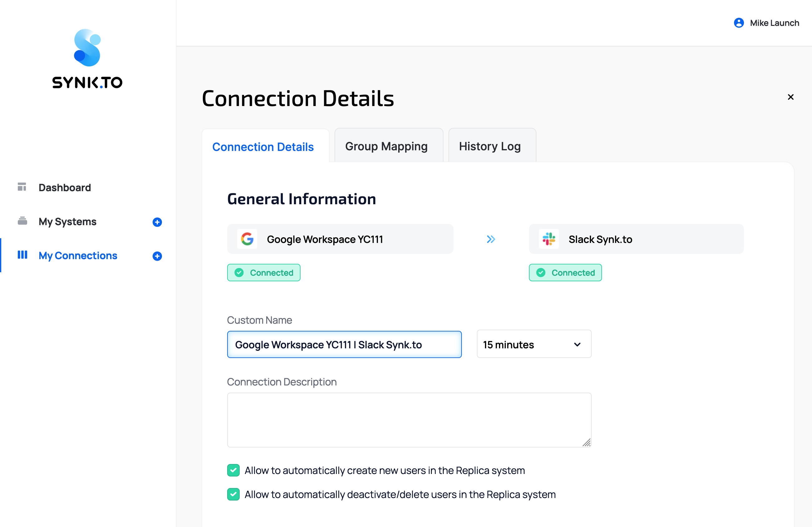The image size is (812, 527).
Task: Click the Slack logo icon
Action: pyautogui.click(x=549, y=239)
